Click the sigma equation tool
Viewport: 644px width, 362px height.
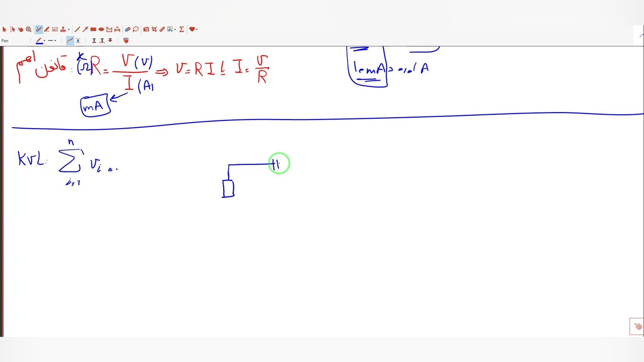182,29
